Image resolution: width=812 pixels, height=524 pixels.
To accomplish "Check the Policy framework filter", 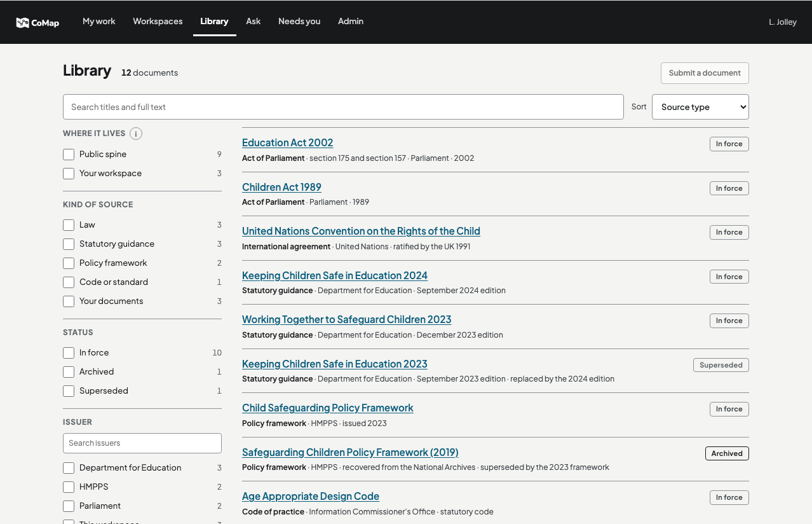I will click(x=69, y=263).
